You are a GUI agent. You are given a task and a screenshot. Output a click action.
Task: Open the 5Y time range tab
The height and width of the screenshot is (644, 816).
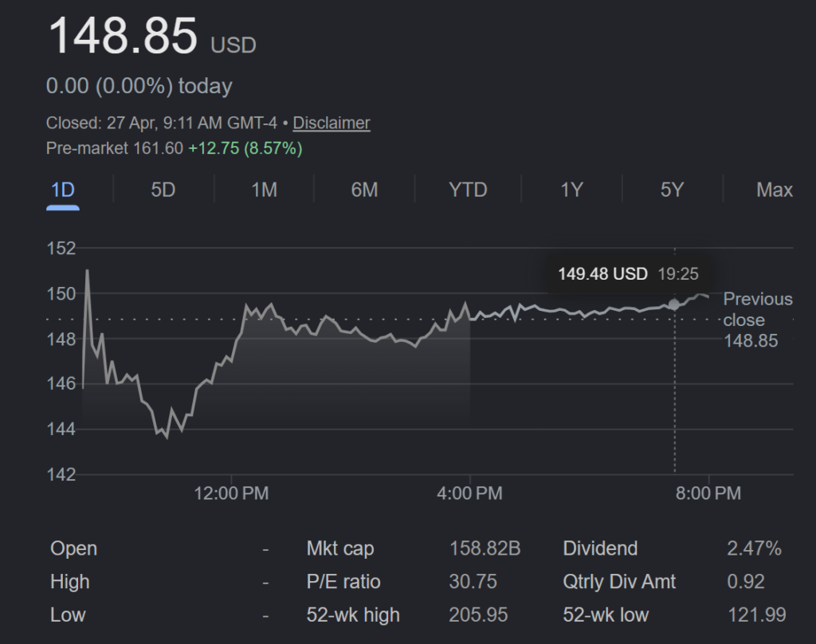(x=672, y=190)
